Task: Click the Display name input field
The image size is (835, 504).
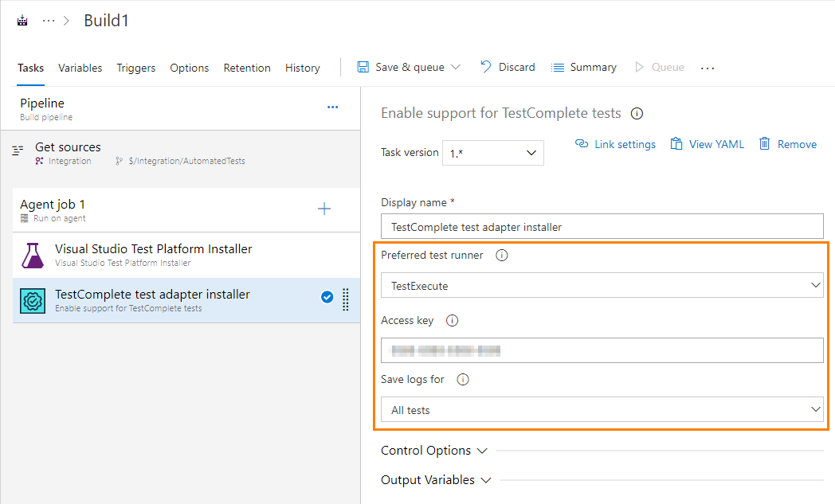Action: 602,226
